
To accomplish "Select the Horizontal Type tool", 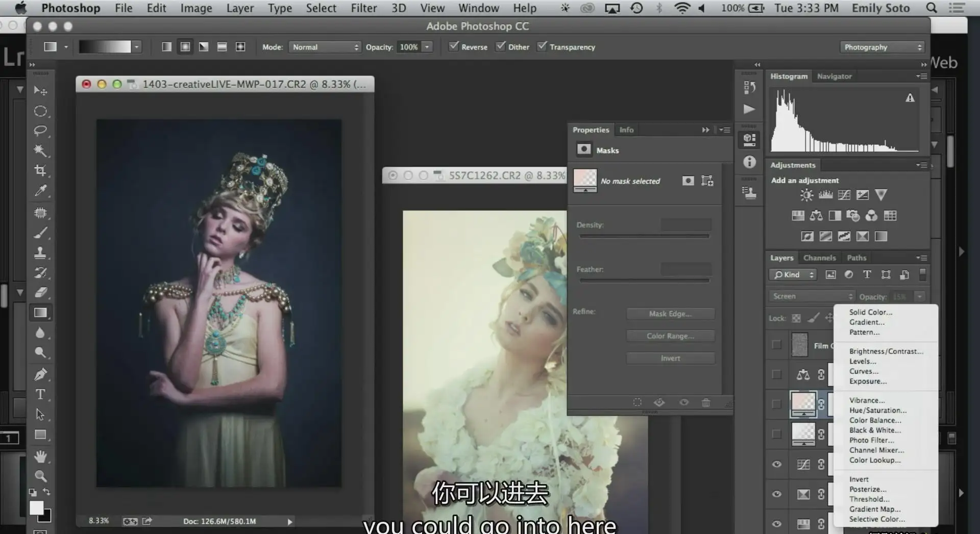I will pyautogui.click(x=40, y=394).
